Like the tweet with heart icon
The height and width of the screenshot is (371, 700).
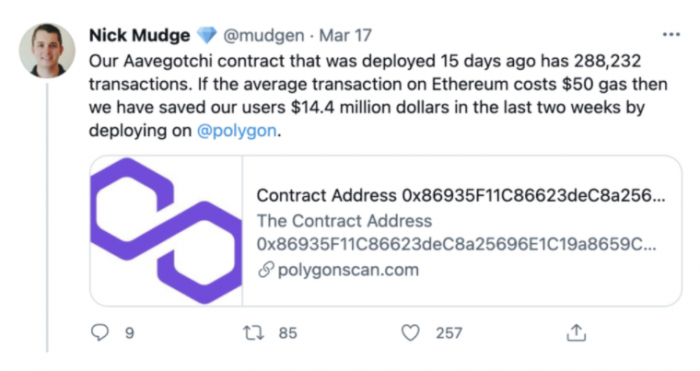[410, 333]
